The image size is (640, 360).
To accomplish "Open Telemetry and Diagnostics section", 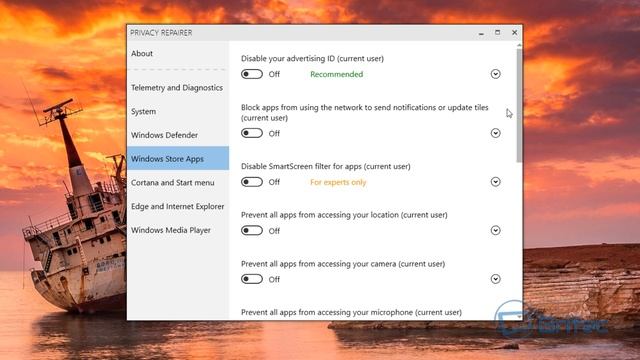I will click(x=178, y=87).
